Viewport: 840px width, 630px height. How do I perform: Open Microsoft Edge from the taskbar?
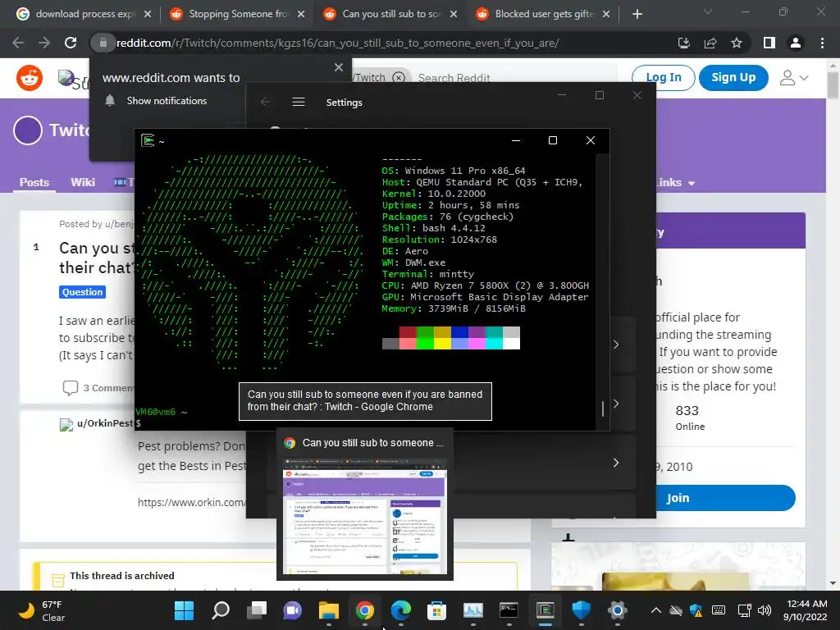click(400, 610)
